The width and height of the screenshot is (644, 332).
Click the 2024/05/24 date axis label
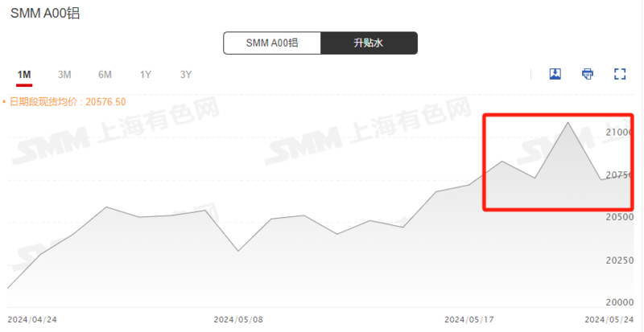pyautogui.click(x=609, y=319)
